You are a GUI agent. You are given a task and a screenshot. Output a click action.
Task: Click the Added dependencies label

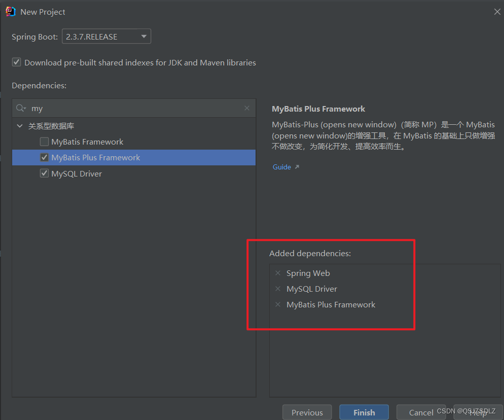click(310, 254)
